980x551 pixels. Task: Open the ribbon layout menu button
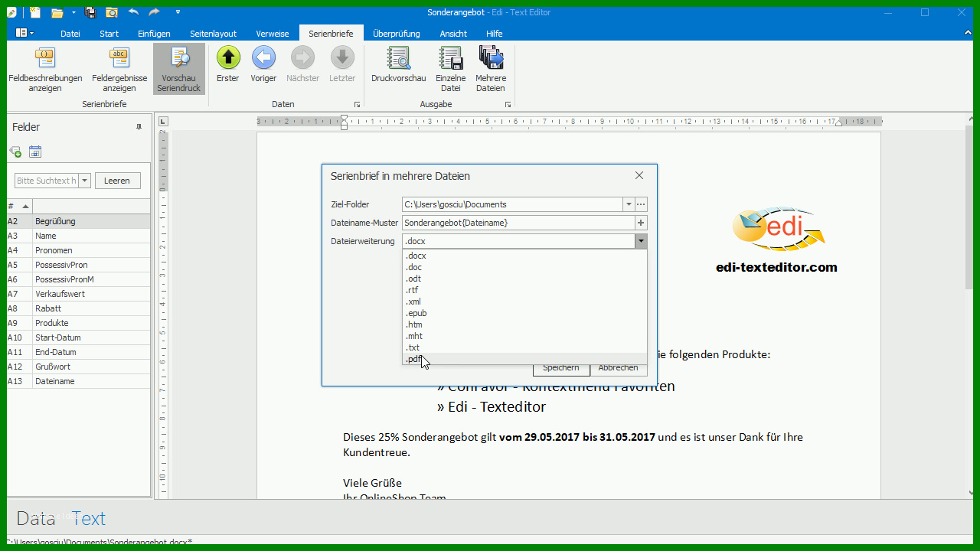(x=23, y=33)
